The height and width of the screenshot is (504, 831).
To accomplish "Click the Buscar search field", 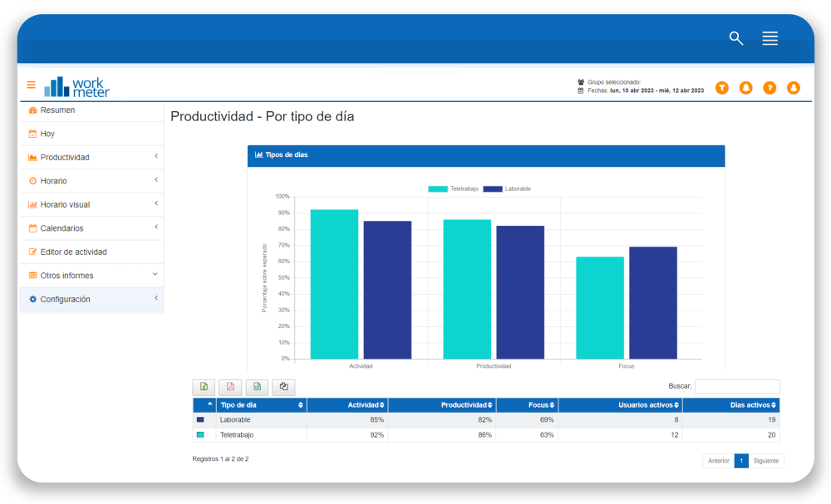I will (737, 387).
